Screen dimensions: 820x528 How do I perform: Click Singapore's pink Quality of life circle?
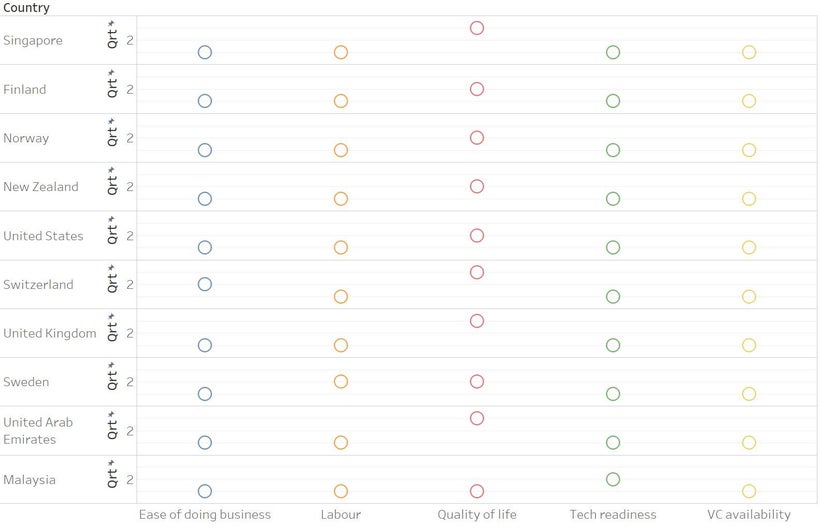tap(477, 28)
